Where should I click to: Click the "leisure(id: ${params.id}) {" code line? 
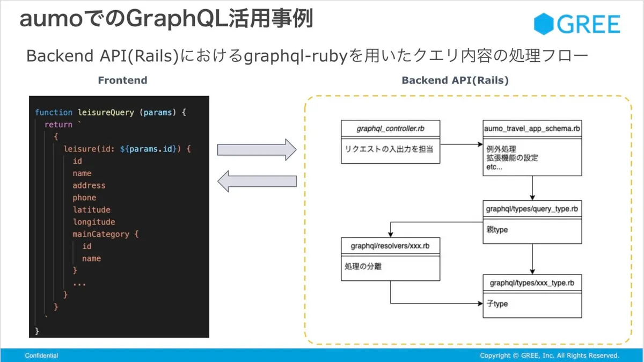(x=127, y=149)
